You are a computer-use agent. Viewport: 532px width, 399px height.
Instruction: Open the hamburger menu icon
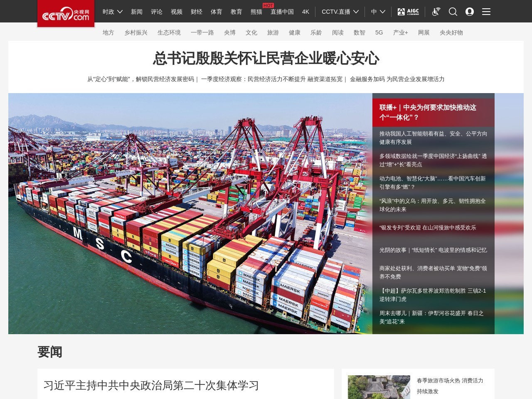click(x=486, y=12)
